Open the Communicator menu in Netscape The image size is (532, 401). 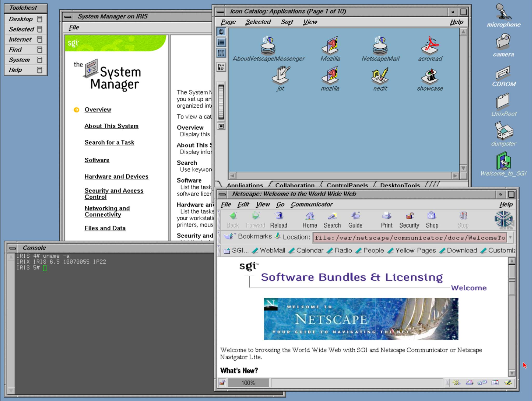(311, 204)
